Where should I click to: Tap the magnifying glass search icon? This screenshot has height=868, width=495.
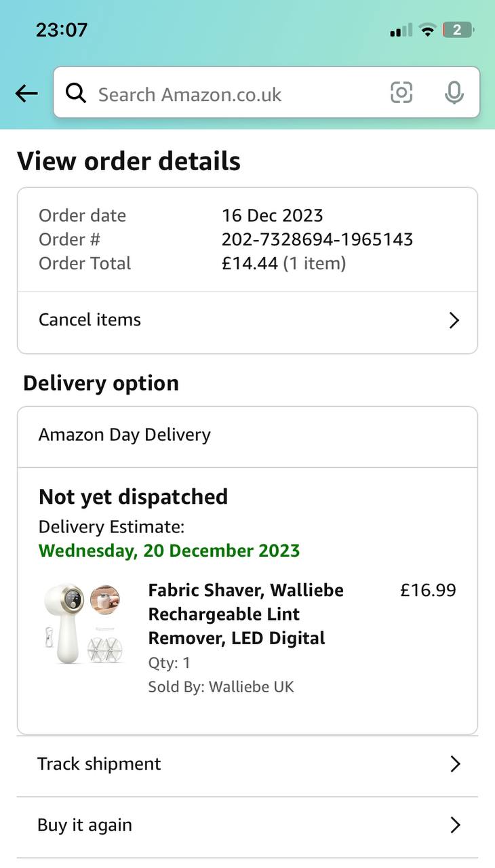pyautogui.click(x=76, y=93)
